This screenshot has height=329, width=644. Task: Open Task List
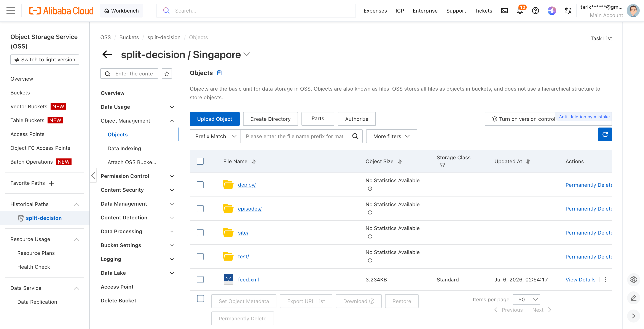pos(601,38)
